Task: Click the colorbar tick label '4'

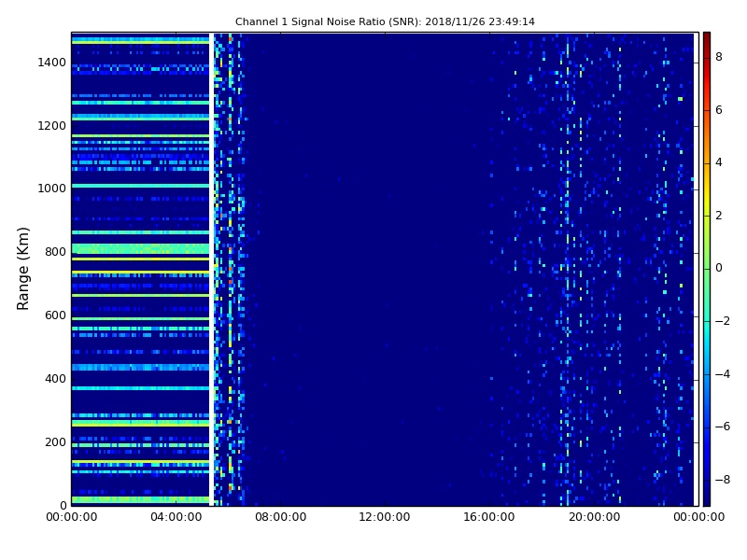Action: point(719,162)
